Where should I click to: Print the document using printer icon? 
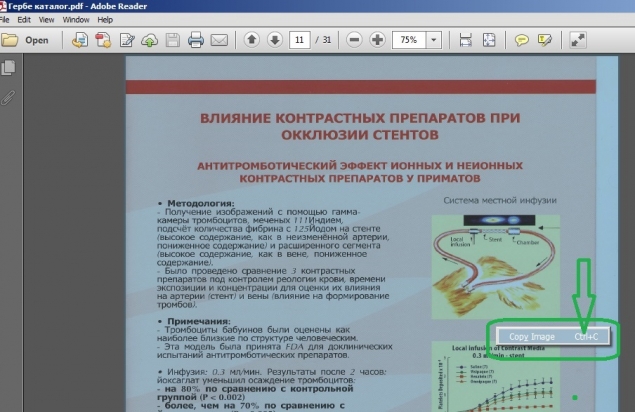(196, 41)
